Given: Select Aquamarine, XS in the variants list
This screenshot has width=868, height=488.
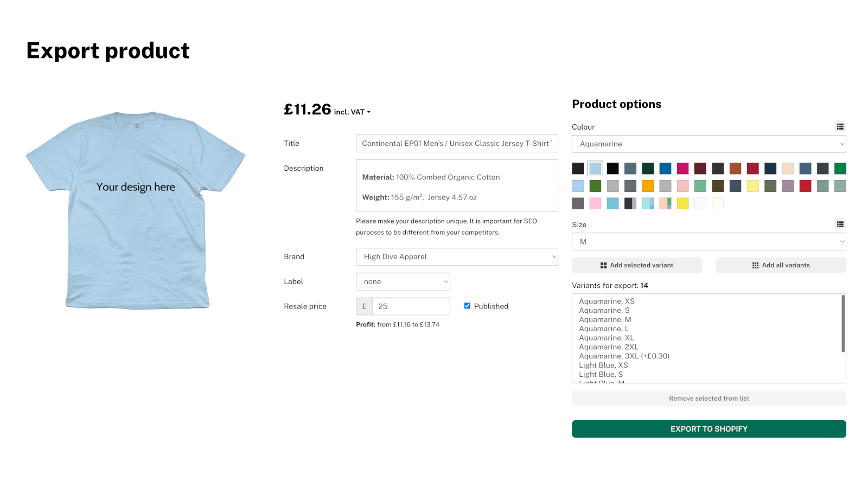Looking at the screenshot, I should (x=607, y=301).
